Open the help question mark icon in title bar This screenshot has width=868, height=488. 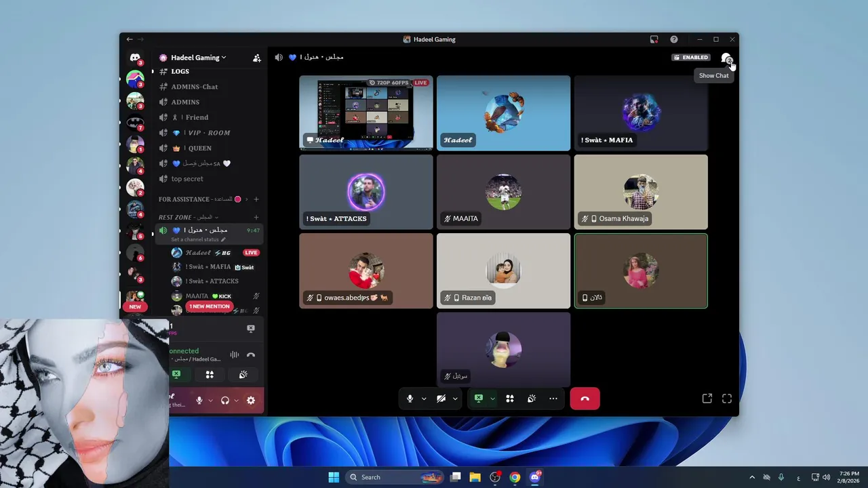point(673,39)
